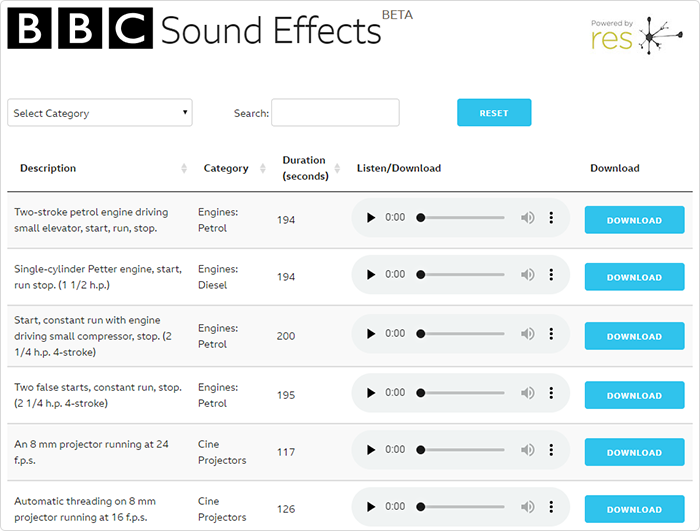Seek in the Two false starts progress bar

(x=462, y=393)
